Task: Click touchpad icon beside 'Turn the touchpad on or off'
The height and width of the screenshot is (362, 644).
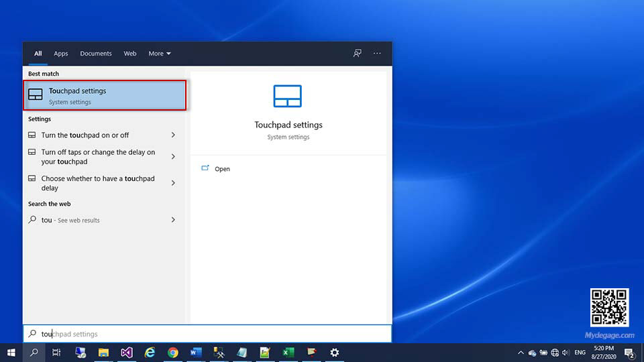Action: point(32,135)
